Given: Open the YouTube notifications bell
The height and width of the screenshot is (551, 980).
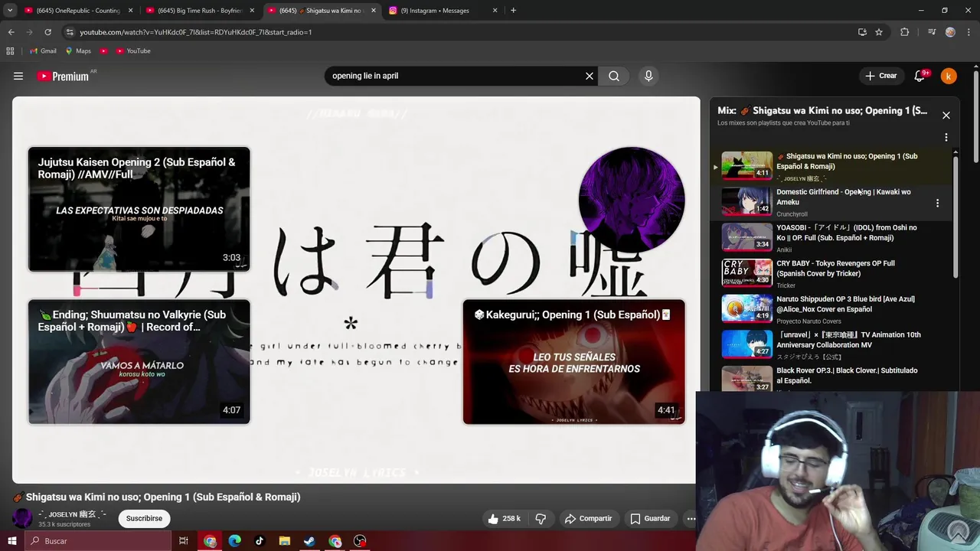Looking at the screenshot, I should pos(920,76).
